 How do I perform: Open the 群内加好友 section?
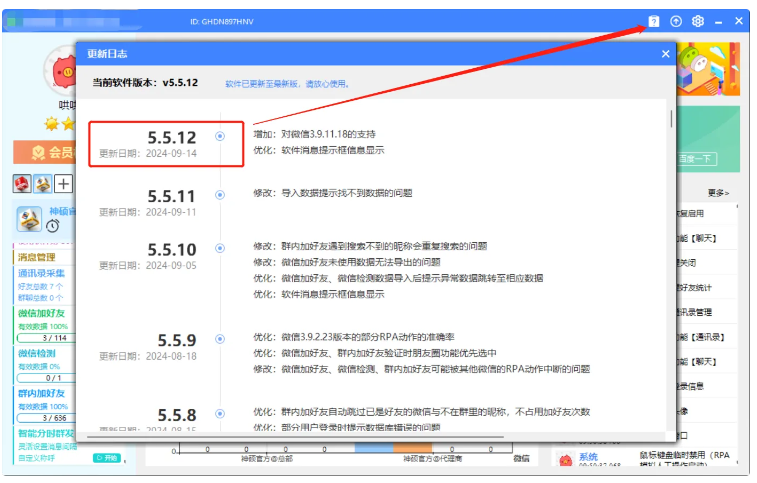click(x=42, y=393)
